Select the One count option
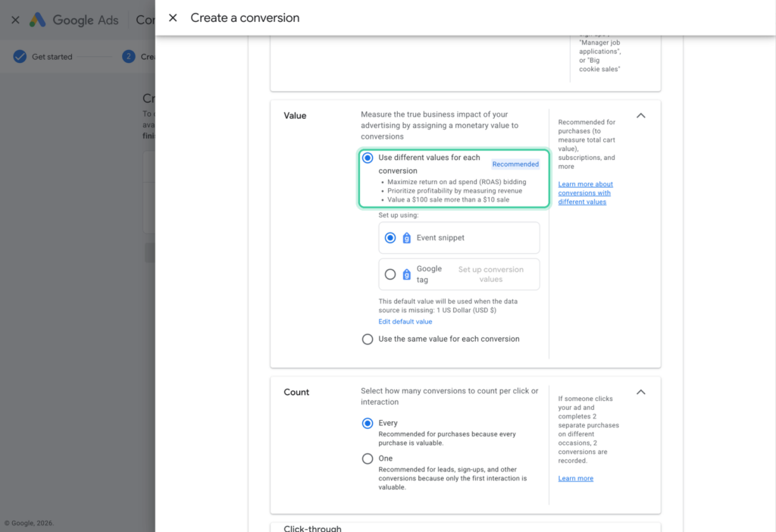Screen dimensions: 776x532 [368, 458]
